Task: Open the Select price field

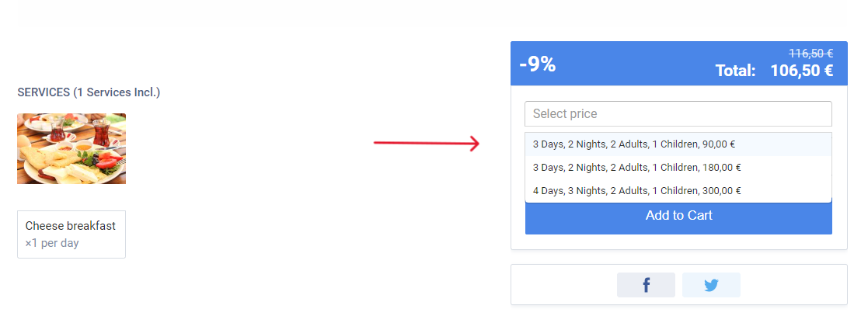Action: click(x=678, y=113)
